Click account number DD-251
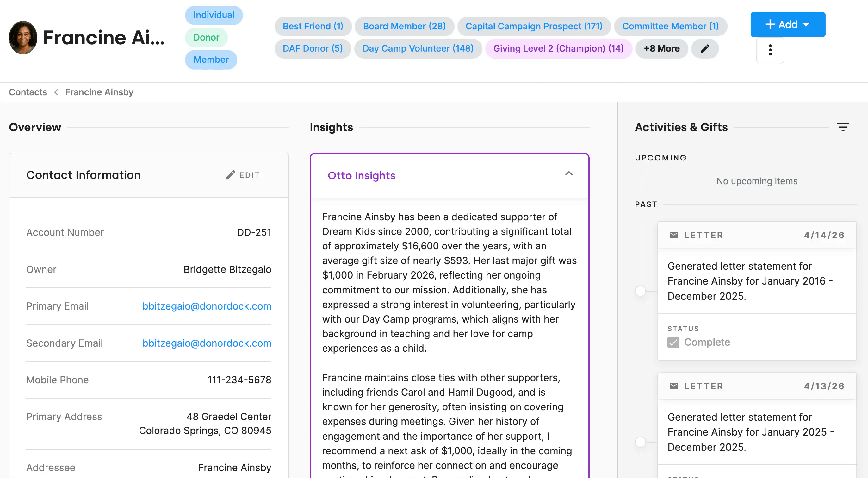The image size is (868, 478). (x=254, y=232)
